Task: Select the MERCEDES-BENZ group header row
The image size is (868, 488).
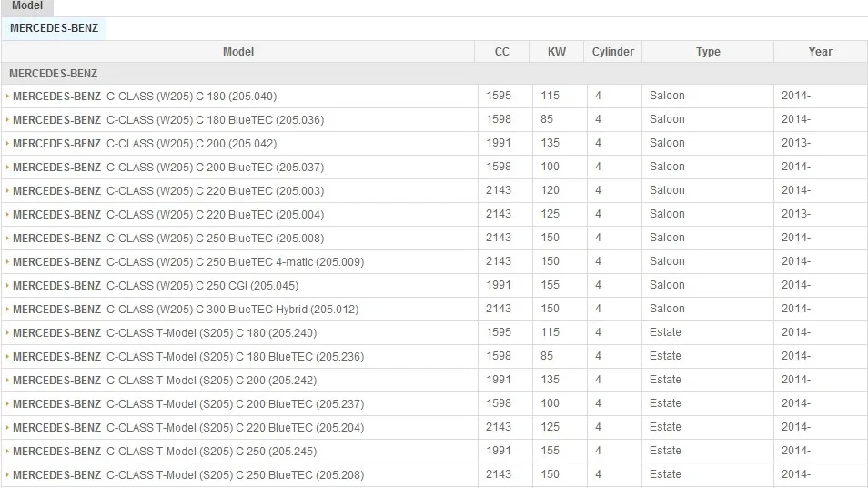Action: (x=434, y=73)
